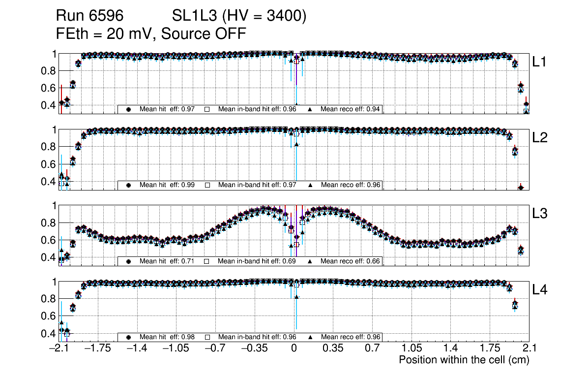
Task: Click the 'Mean reco eff: 0.94' legend entry
Action: [350, 109]
